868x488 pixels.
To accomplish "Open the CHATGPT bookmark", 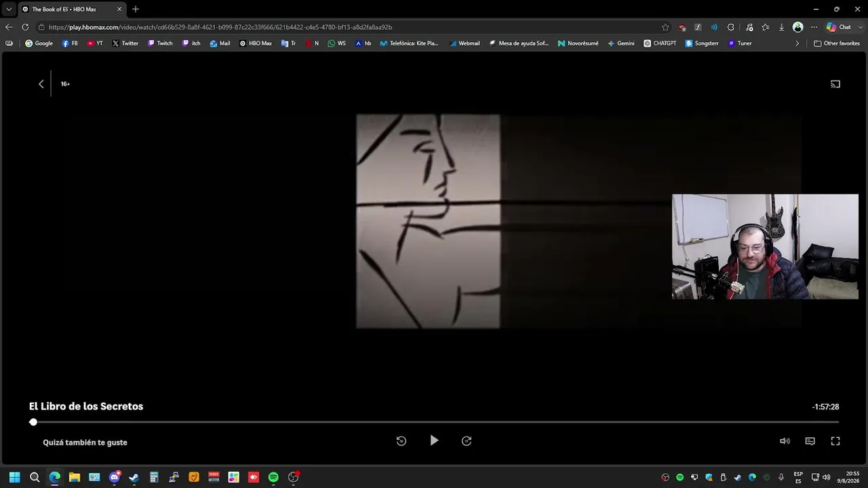I will [x=660, y=43].
